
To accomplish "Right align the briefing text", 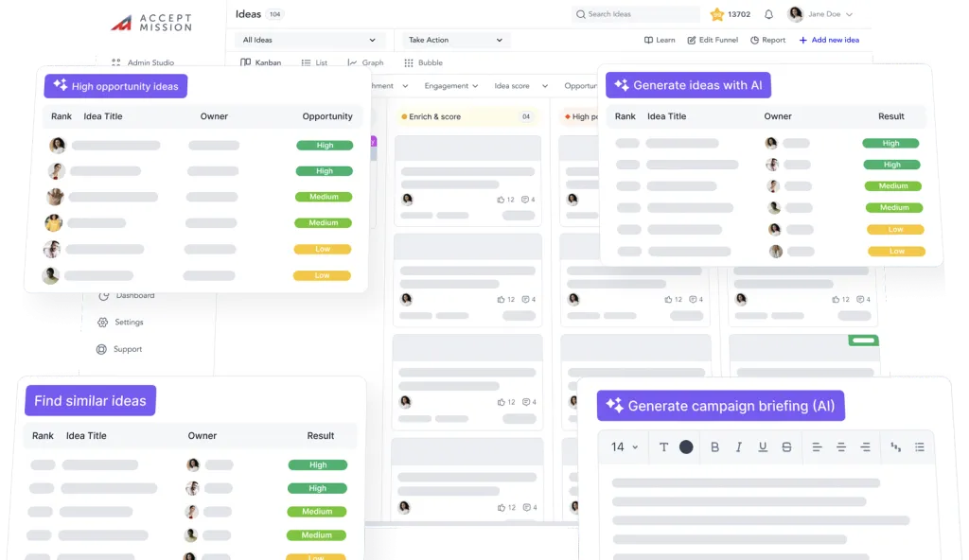I will pos(865,447).
